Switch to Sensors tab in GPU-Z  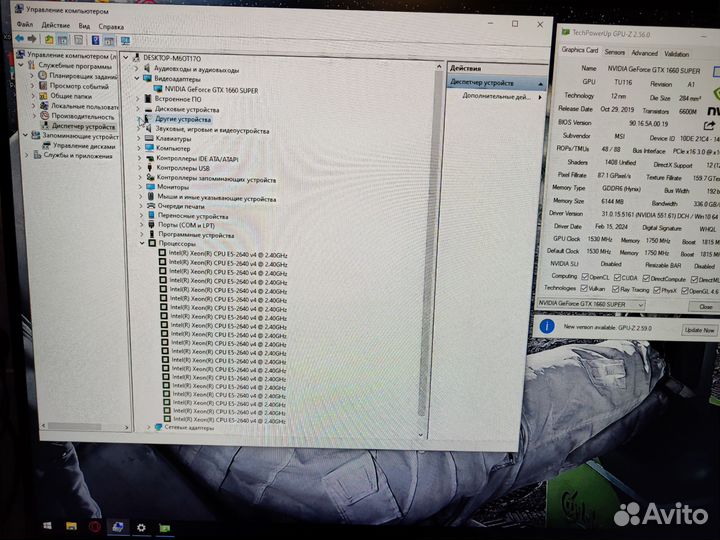pyautogui.click(x=614, y=52)
